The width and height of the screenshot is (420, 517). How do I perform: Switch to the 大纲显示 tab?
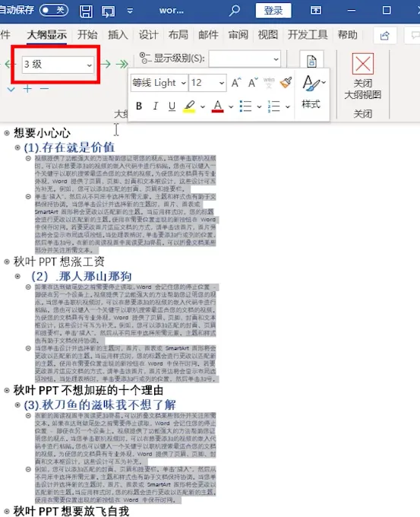47,35
